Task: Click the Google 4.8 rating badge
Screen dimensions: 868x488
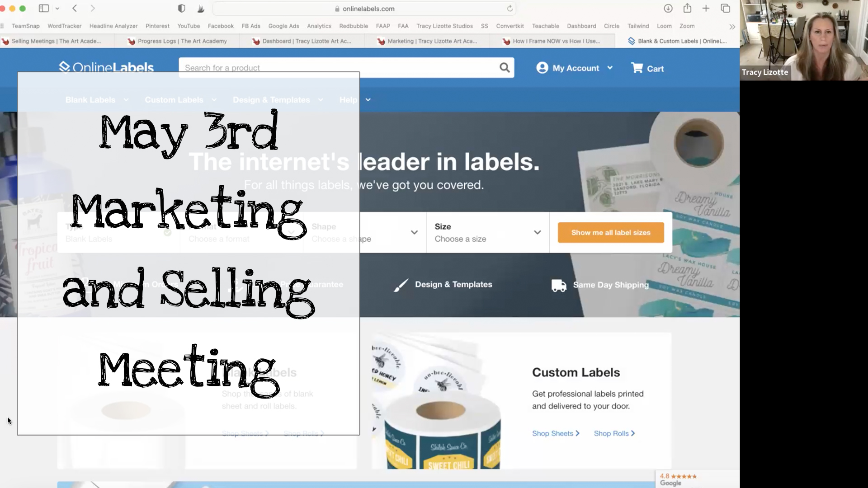Action: click(x=697, y=479)
